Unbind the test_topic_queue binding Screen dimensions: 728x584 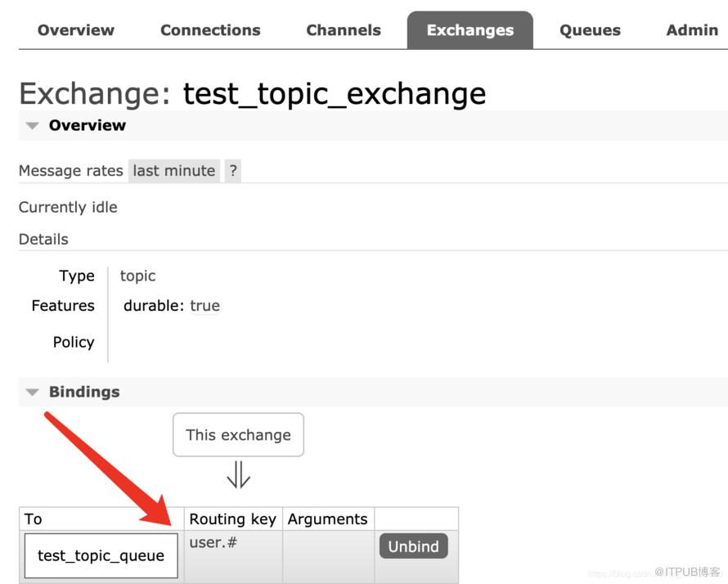tap(413, 546)
